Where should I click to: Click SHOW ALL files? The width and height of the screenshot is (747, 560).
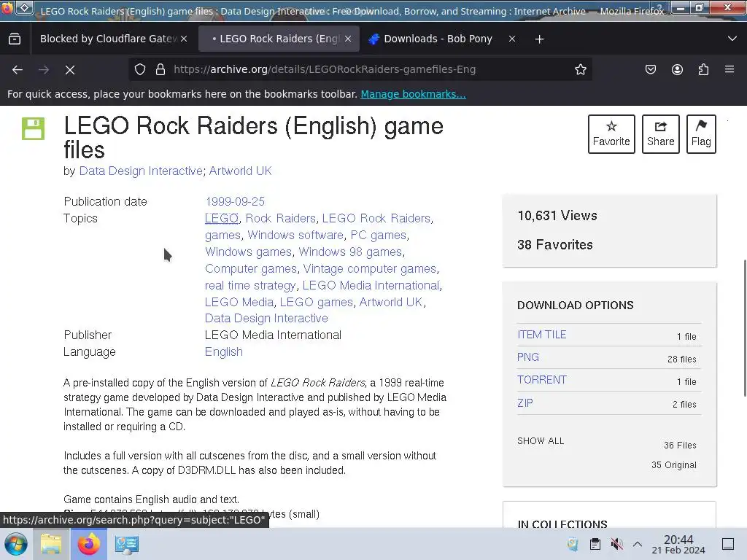tap(541, 441)
